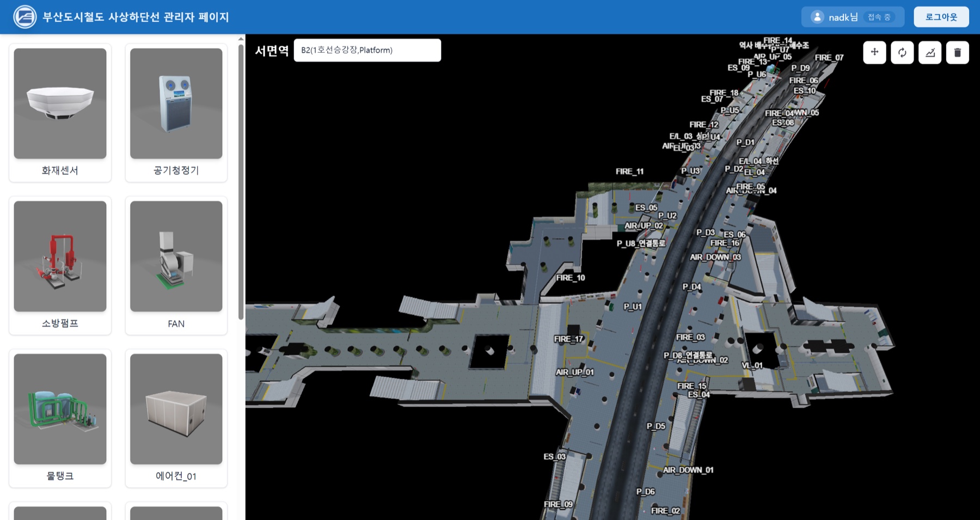Click the P_D5 marker label
The height and width of the screenshot is (520, 980).
(x=656, y=426)
